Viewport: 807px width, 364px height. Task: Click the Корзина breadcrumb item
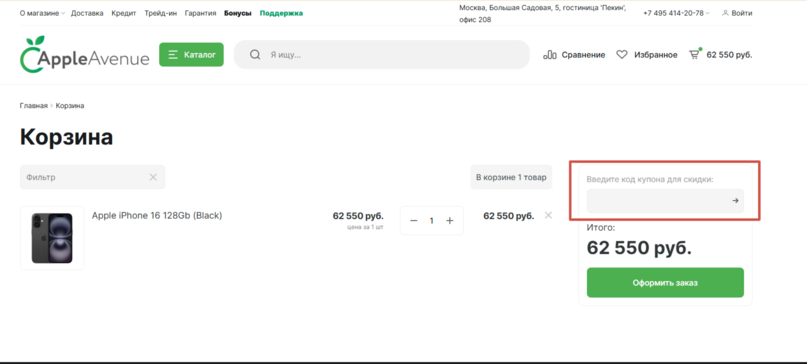point(70,106)
